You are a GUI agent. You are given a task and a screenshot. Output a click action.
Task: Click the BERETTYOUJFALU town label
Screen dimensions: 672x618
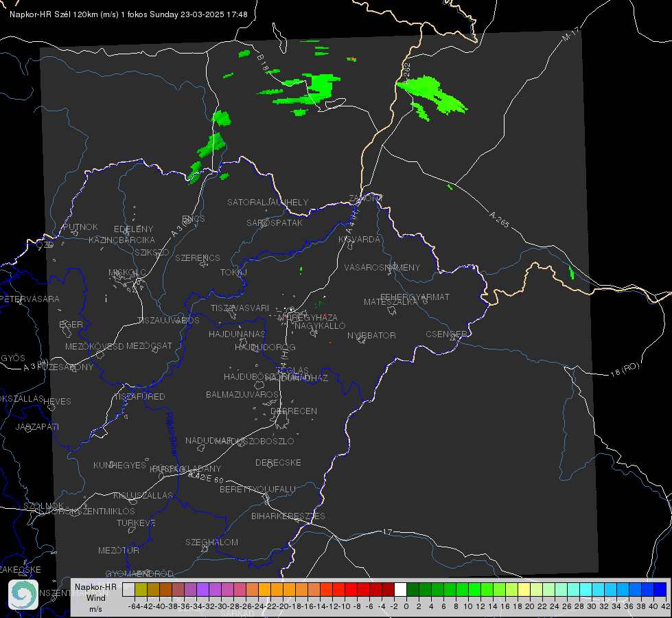257,489
